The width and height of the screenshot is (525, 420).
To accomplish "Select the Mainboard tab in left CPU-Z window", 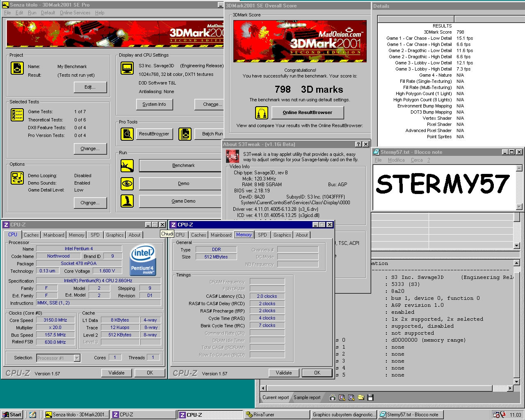I will click(x=54, y=235).
